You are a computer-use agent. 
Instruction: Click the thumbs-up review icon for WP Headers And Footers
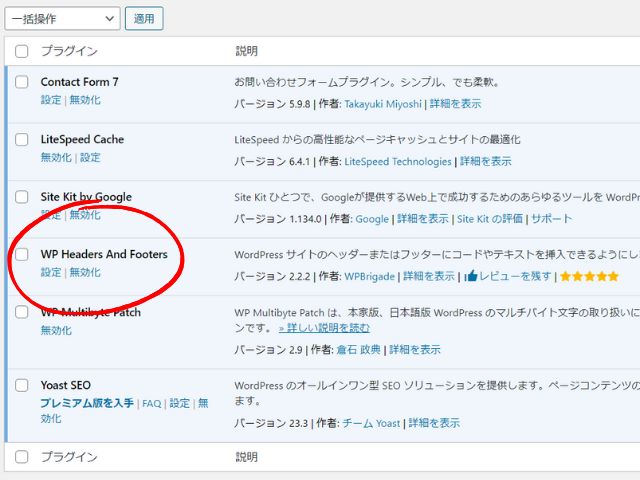click(471, 276)
